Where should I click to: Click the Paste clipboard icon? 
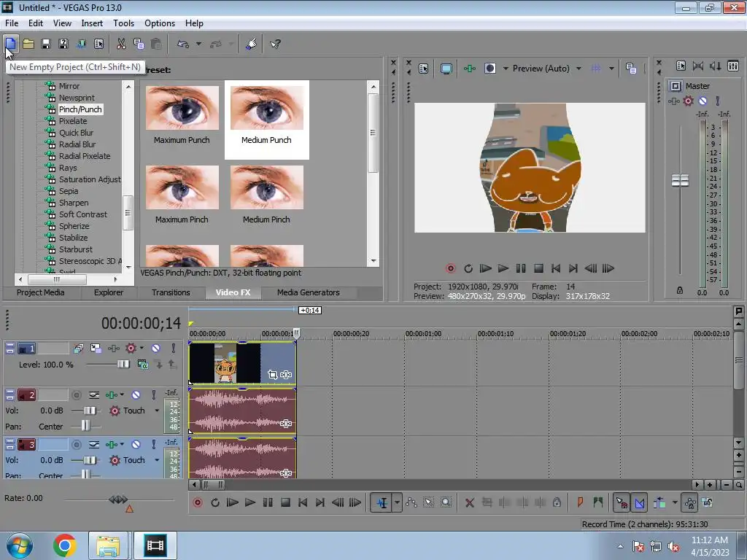[156, 44]
